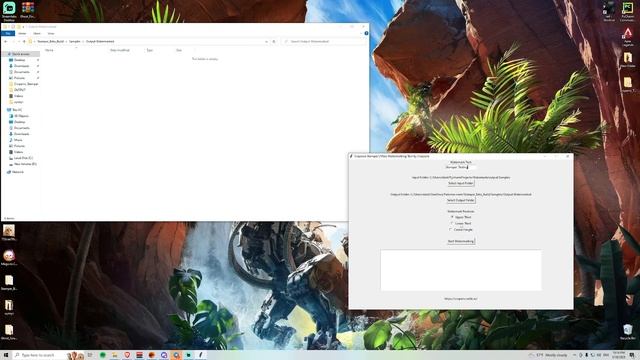Image resolution: width=640 pixels, height=360 pixels.
Task: Open the weather widget in system tray
Action: [x=548, y=355]
